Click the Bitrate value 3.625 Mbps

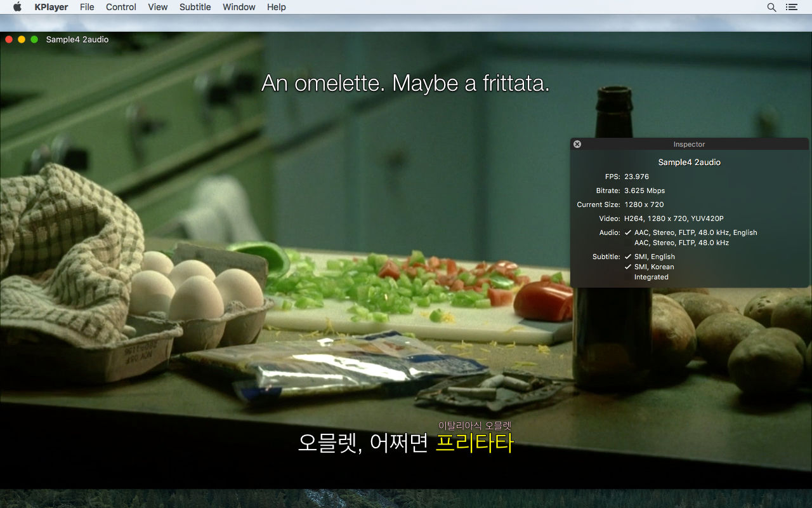coord(645,190)
